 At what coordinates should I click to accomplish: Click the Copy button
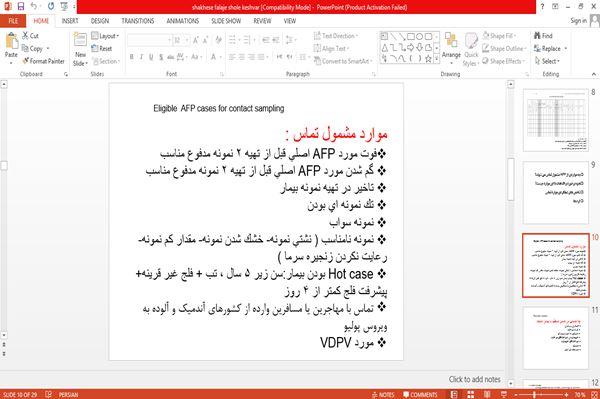[33, 49]
